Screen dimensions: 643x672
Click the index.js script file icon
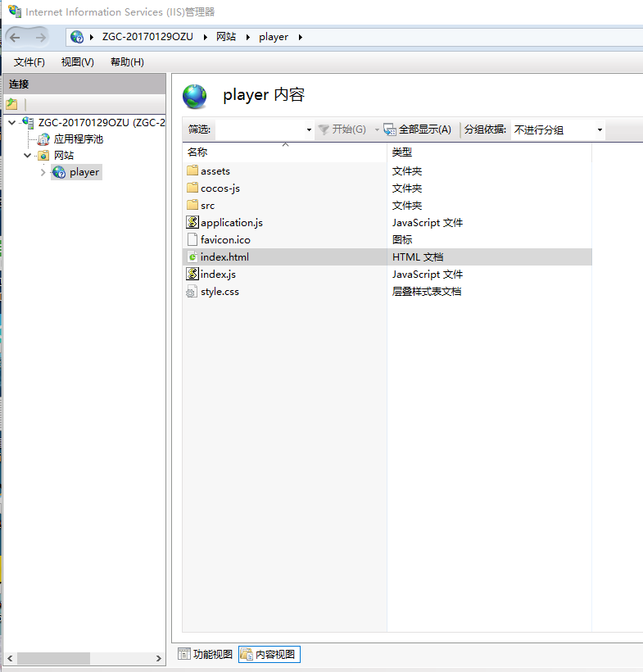point(192,274)
